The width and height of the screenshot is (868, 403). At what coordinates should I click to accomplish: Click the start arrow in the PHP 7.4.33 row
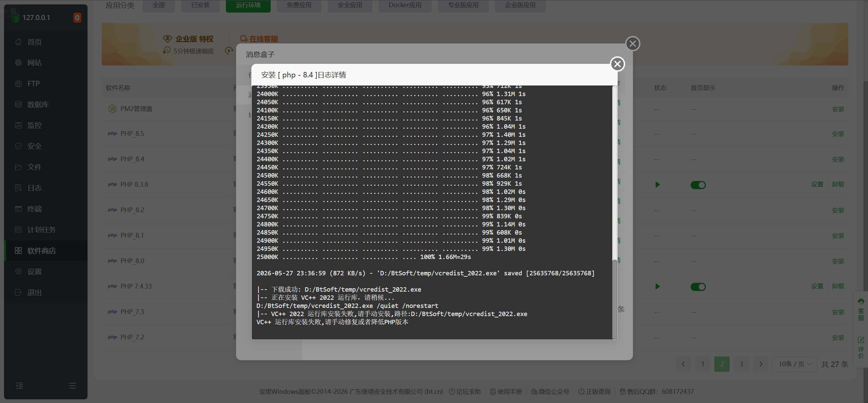coord(657,287)
